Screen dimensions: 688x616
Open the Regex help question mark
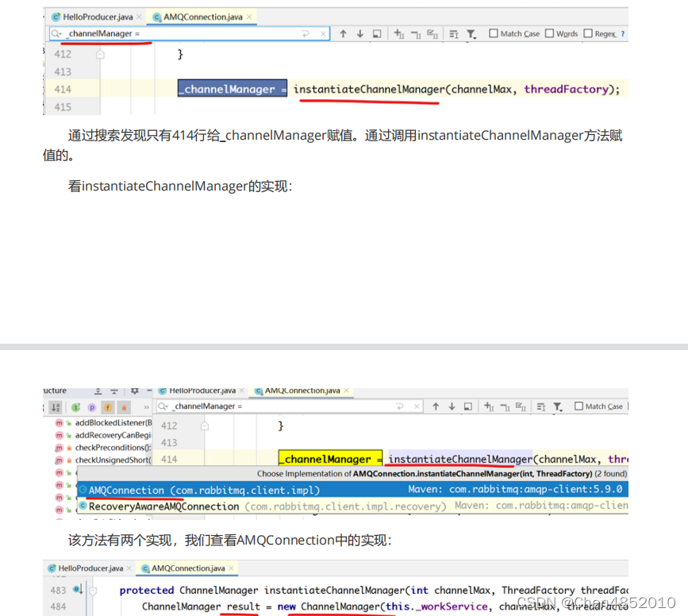tap(623, 34)
